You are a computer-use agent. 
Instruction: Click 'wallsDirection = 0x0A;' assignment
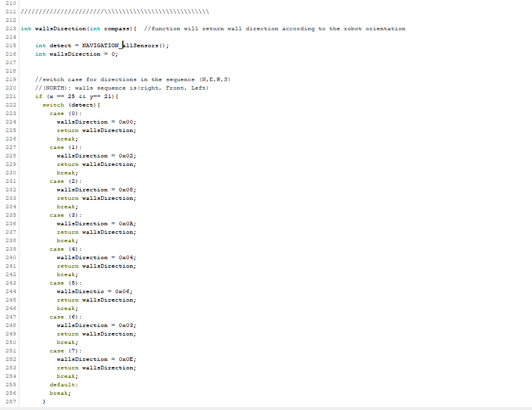pyautogui.click(x=96, y=224)
